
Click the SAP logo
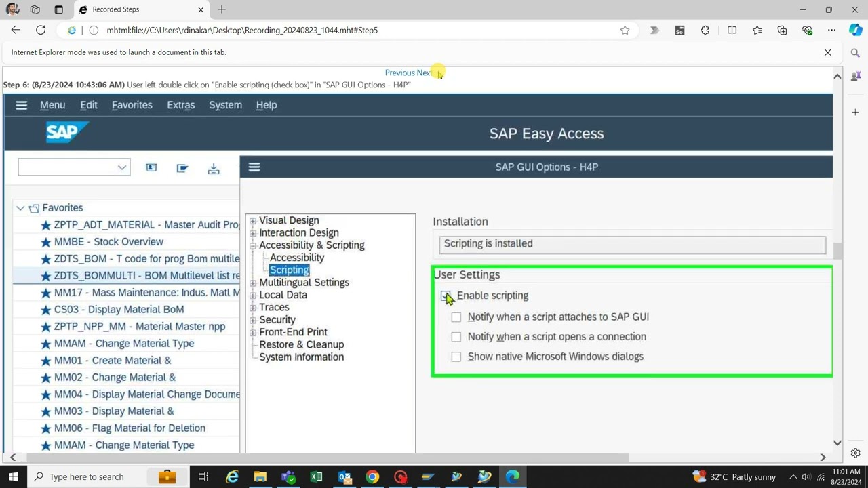67,132
